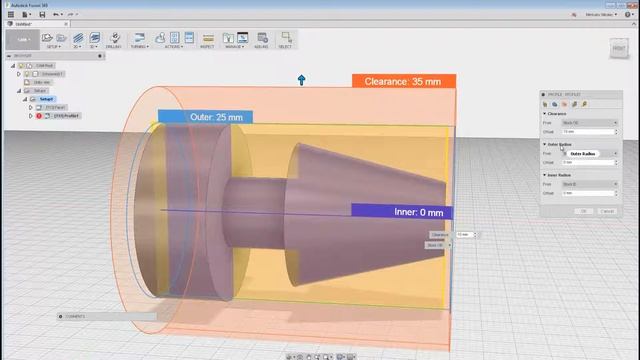The width and height of the screenshot is (640, 360).
Task: Click the Inspect measure icon
Action: tap(208, 38)
